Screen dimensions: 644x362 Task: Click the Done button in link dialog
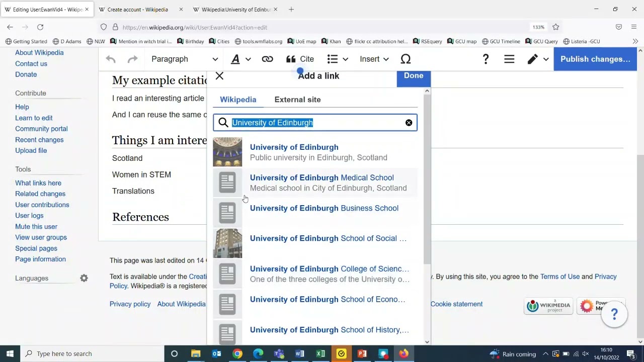pos(413,76)
